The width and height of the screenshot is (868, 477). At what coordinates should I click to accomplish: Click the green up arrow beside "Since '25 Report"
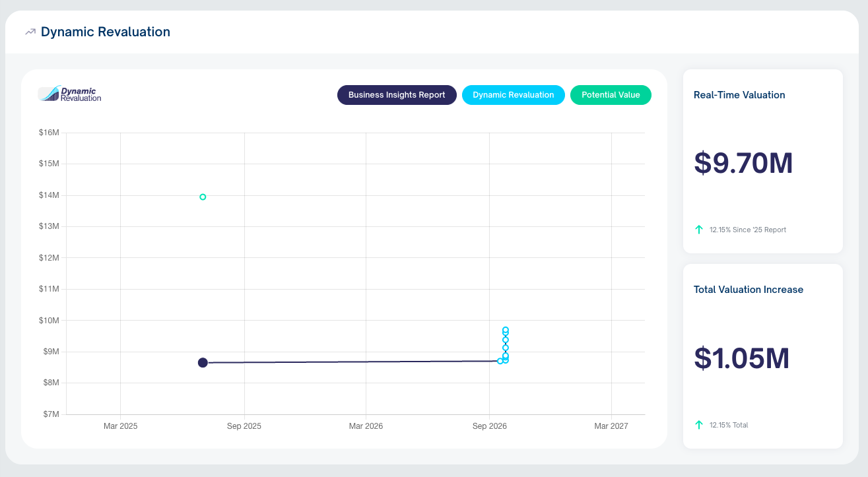click(x=699, y=230)
